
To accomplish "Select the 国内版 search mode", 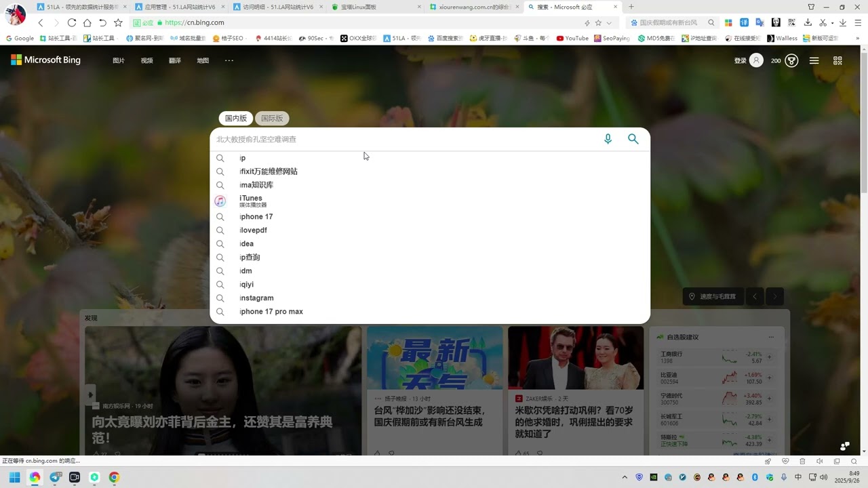I will point(236,119).
